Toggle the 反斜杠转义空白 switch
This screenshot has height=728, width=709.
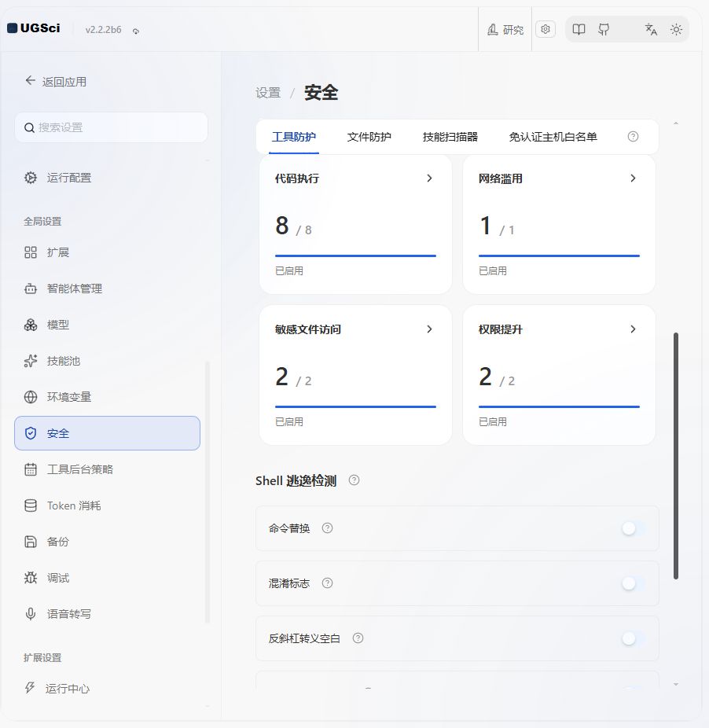tap(634, 638)
